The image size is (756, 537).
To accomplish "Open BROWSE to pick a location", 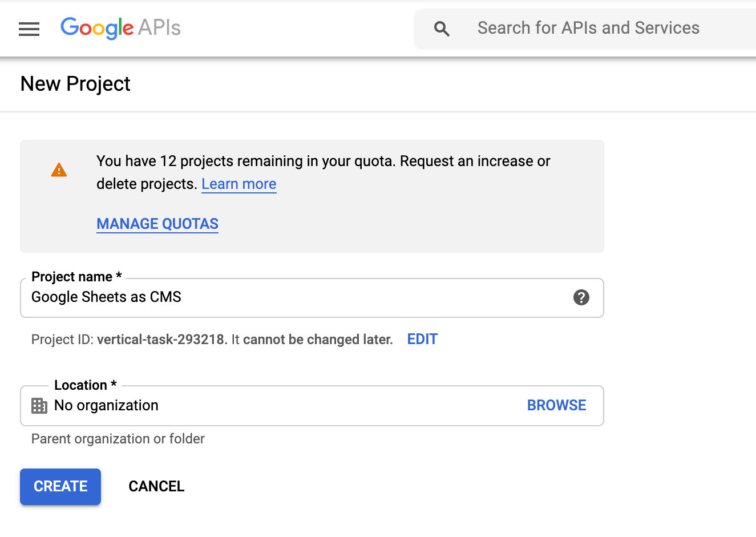I will pyautogui.click(x=556, y=405).
